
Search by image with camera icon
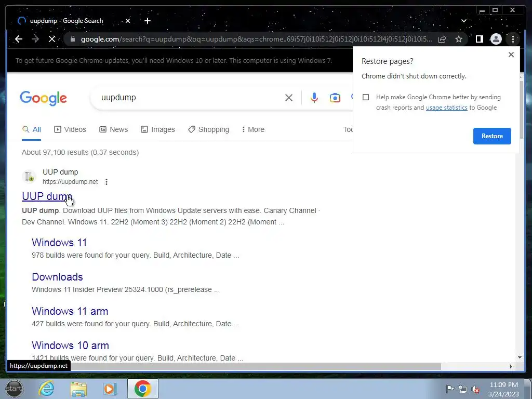[335, 98]
